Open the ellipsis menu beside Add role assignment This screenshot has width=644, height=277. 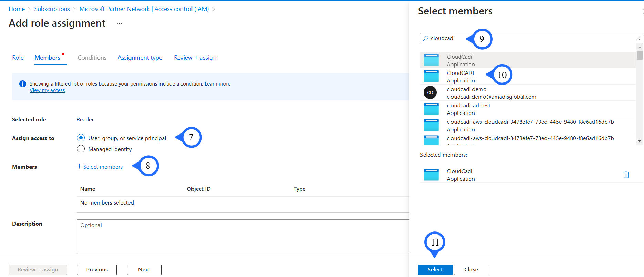119,24
